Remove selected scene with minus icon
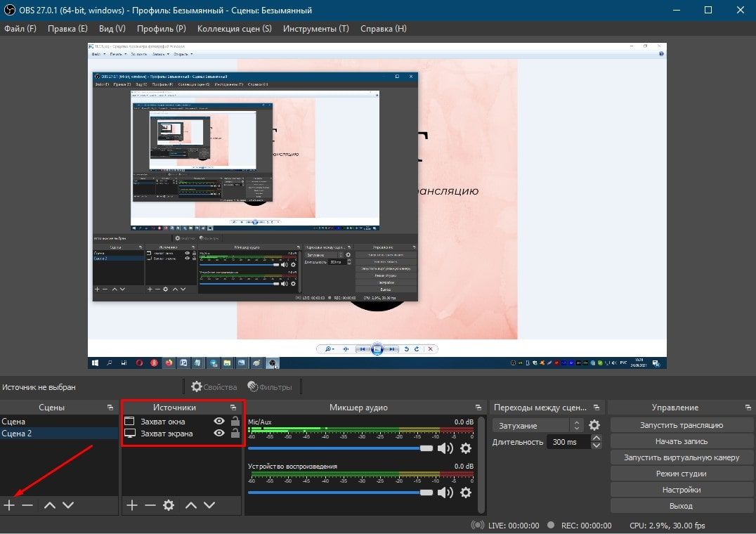This screenshot has height=534, width=756. point(27,505)
